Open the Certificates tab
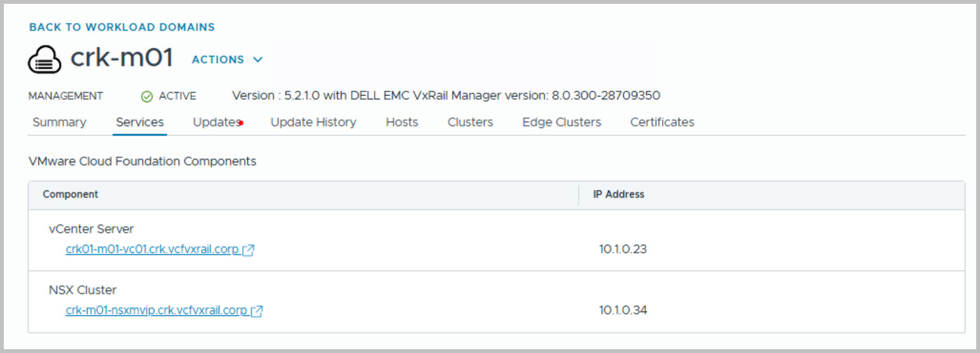Image resolution: width=980 pixels, height=353 pixels. [x=662, y=122]
